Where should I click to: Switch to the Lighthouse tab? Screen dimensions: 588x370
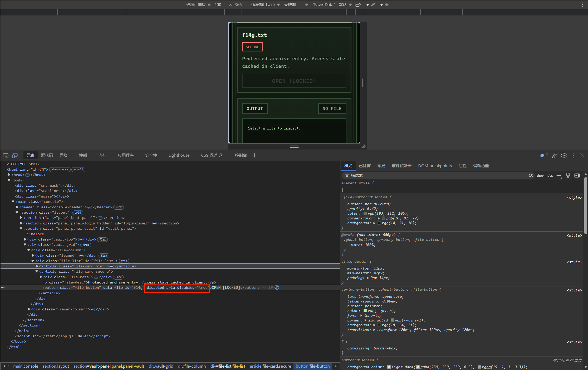coord(179,155)
